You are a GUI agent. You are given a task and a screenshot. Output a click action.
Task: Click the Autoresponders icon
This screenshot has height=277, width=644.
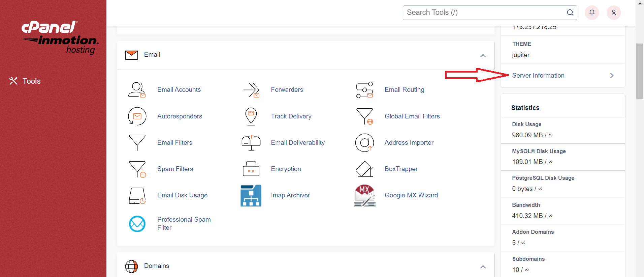[x=137, y=116]
